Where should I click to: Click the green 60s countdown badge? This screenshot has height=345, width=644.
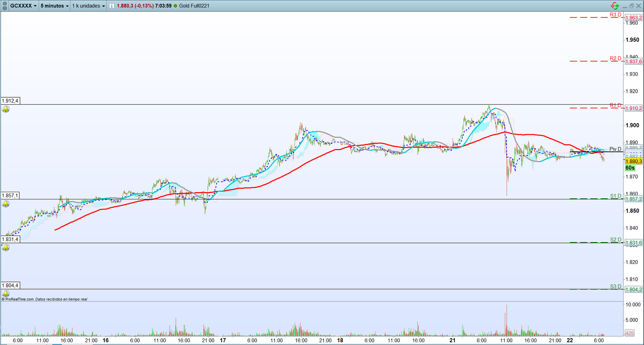(630, 168)
